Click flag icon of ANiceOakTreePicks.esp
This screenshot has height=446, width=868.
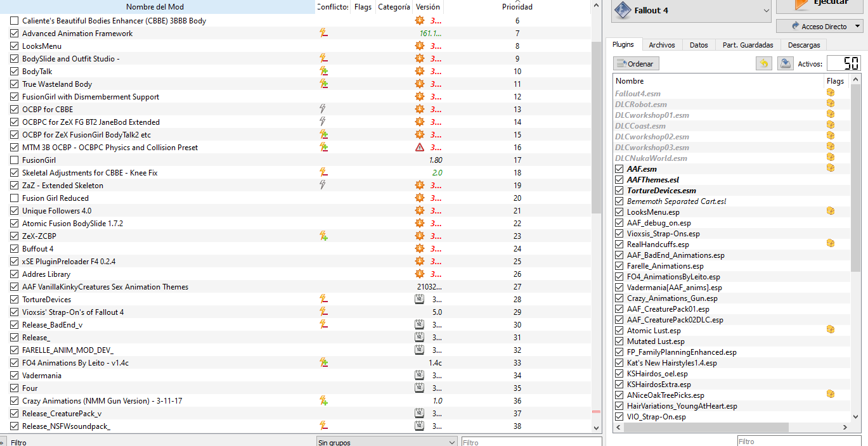(831, 394)
